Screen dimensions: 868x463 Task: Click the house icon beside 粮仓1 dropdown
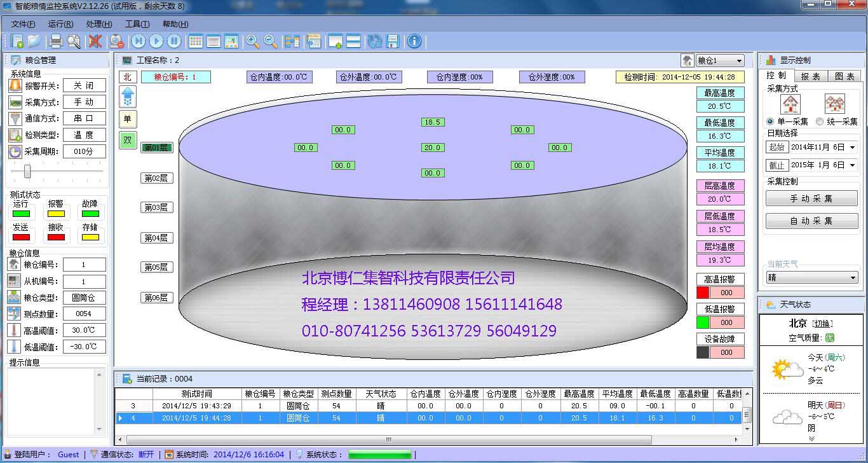coord(687,60)
